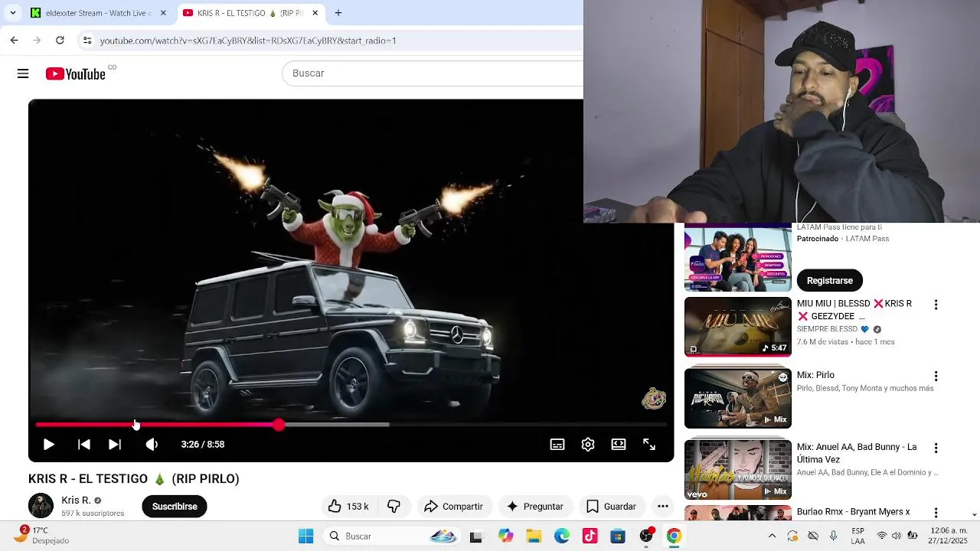Open File Explorer from the taskbar
The image size is (980, 551).
534,536
